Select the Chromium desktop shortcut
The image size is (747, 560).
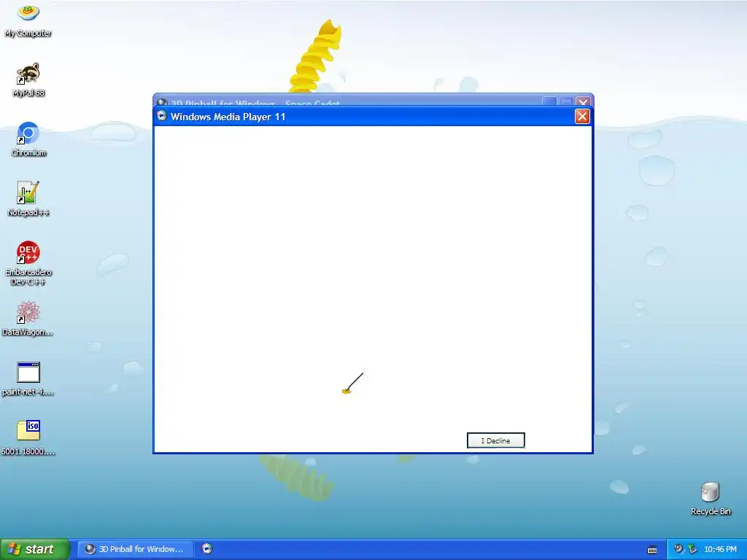tap(28, 139)
